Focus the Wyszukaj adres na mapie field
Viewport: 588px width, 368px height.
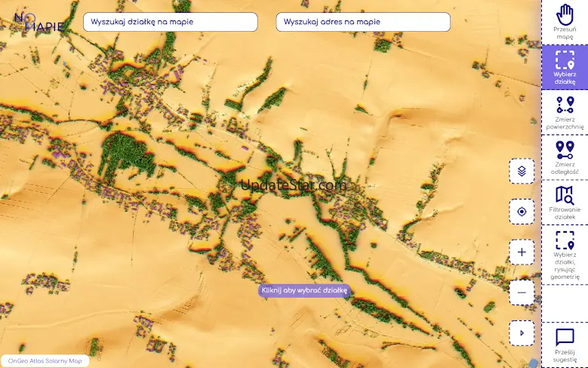pos(363,22)
